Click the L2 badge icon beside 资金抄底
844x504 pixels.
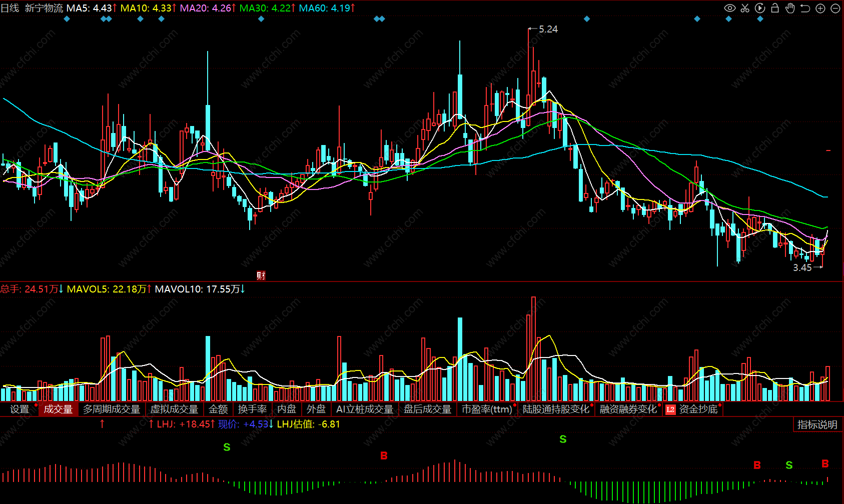click(670, 409)
